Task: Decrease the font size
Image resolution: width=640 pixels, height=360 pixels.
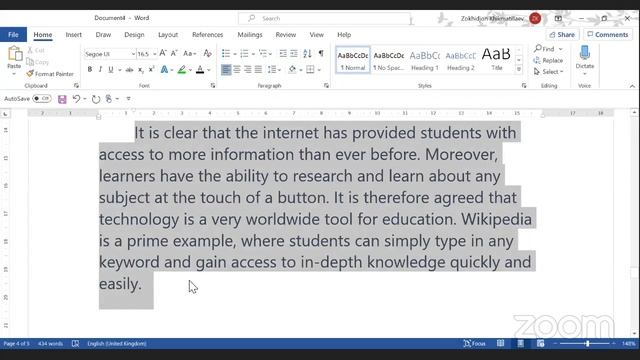Action: tap(174, 53)
